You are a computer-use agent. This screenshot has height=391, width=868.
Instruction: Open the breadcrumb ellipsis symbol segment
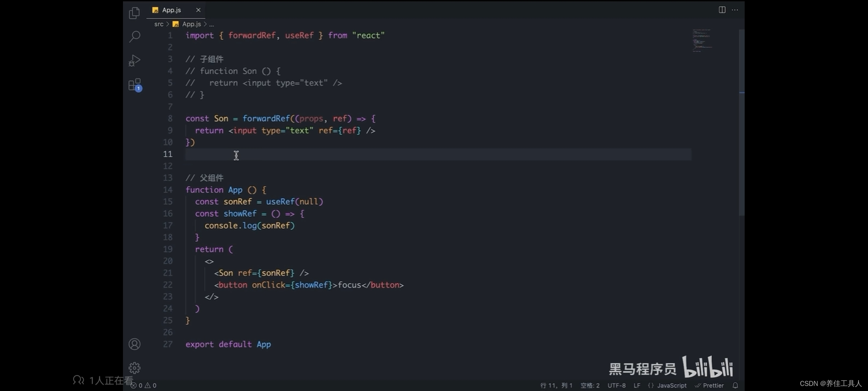(x=212, y=24)
